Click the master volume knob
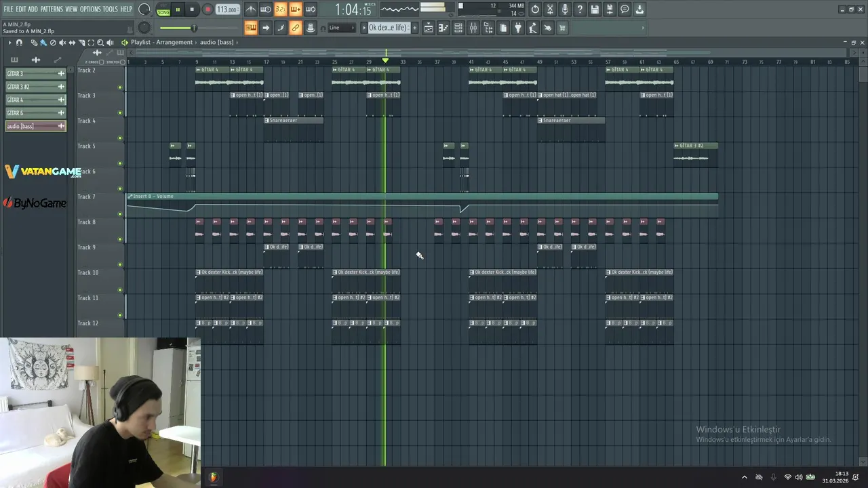 point(144,9)
